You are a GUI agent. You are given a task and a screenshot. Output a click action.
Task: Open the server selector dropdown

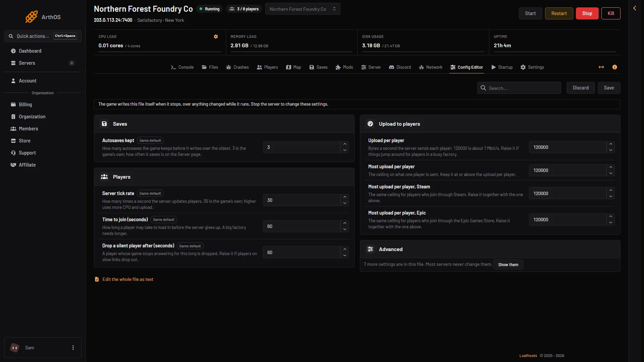coord(303,9)
